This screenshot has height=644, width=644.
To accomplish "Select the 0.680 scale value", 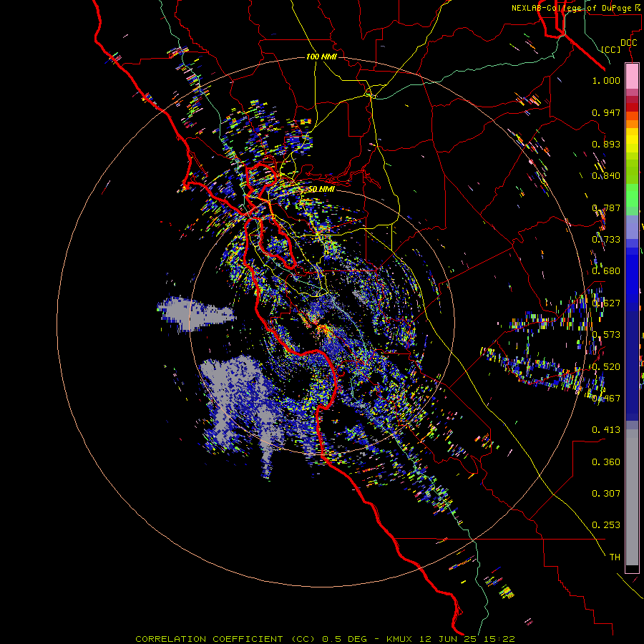I will click(x=606, y=271).
